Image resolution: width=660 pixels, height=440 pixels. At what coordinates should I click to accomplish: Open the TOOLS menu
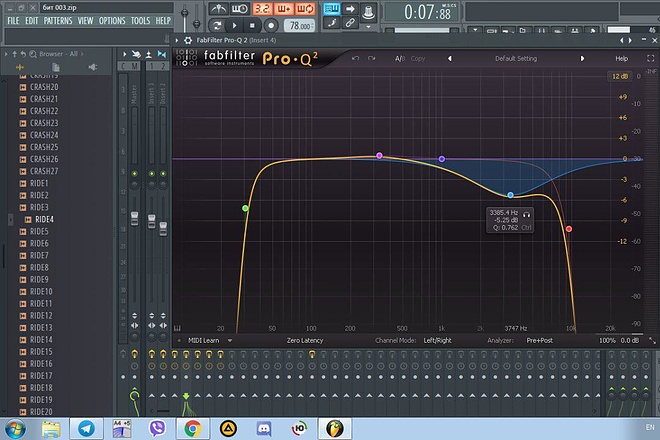[x=140, y=21]
